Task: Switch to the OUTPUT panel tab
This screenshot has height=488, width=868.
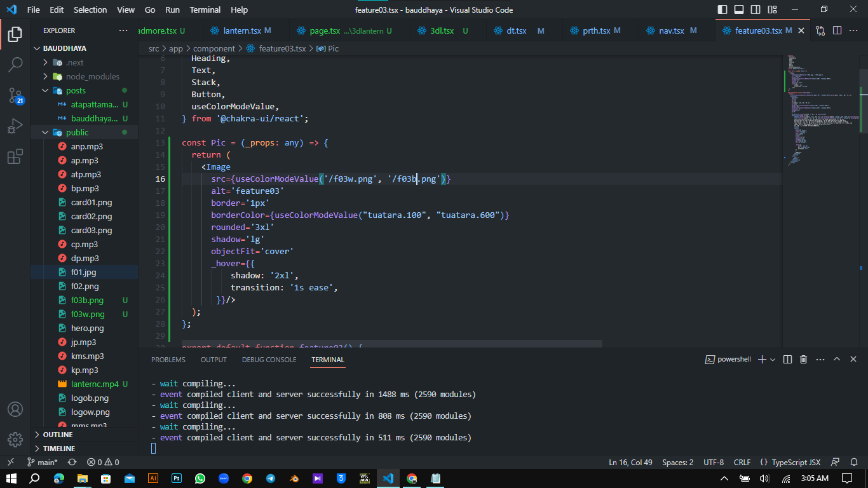Action: (x=214, y=360)
